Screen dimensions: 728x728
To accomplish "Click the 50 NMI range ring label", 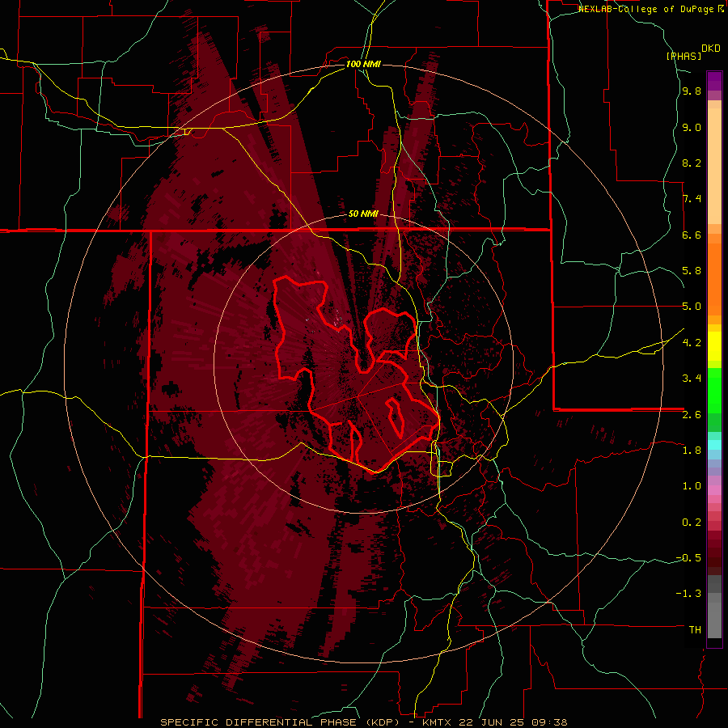I will (x=363, y=214).
